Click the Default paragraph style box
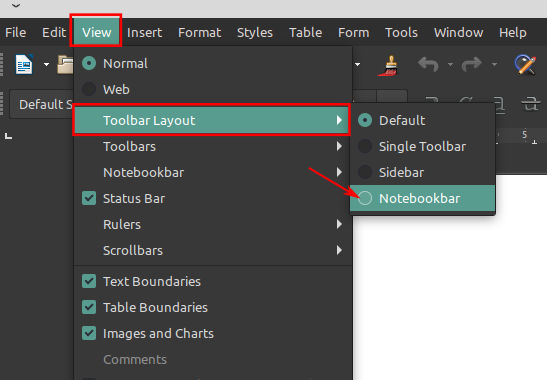This screenshot has height=380, width=547. tap(42, 104)
